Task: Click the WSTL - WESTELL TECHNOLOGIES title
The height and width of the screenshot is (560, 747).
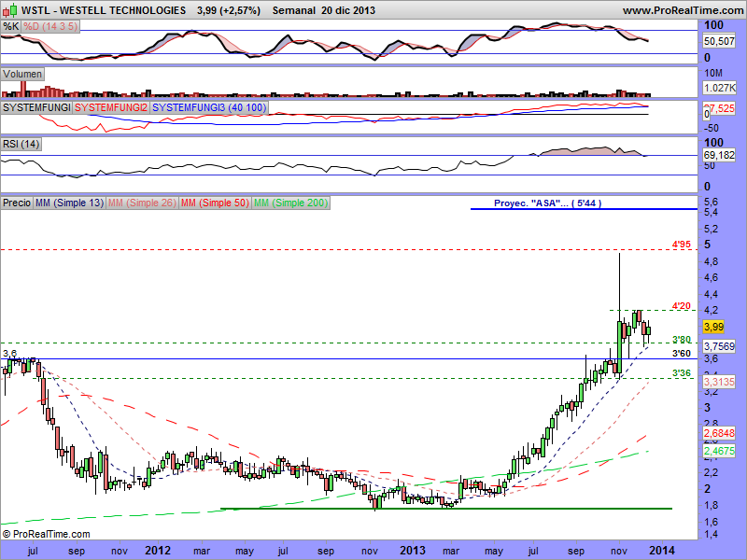Action: (104, 10)
